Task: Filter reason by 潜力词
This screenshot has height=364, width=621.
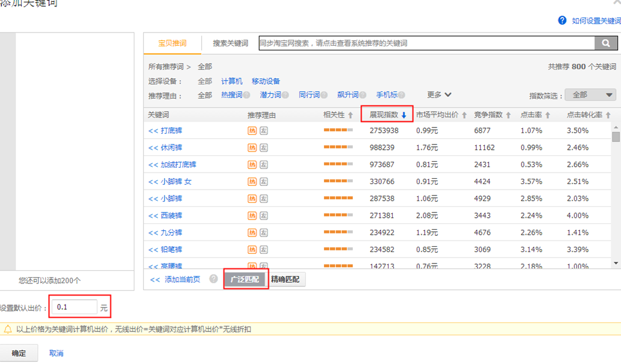Action: tap(270, 95)
